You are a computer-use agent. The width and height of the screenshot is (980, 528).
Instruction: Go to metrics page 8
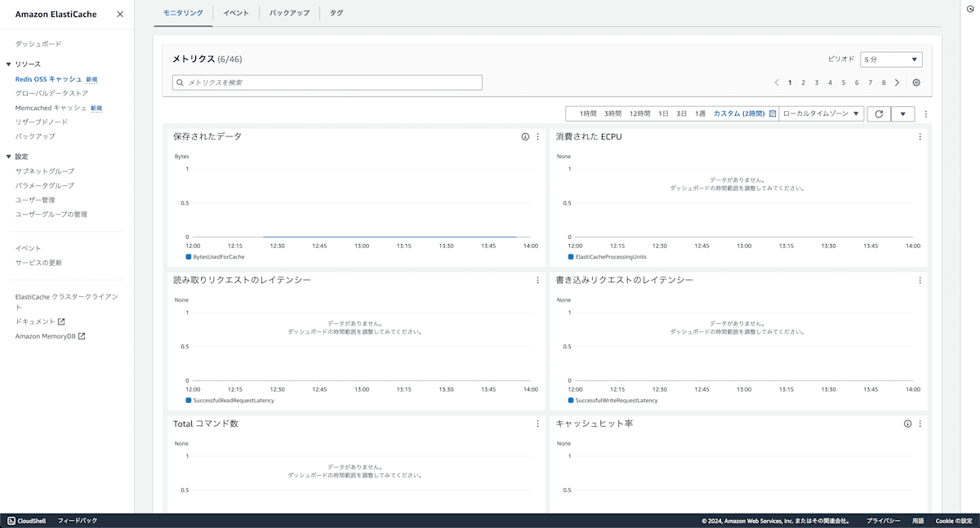(884, 82)
